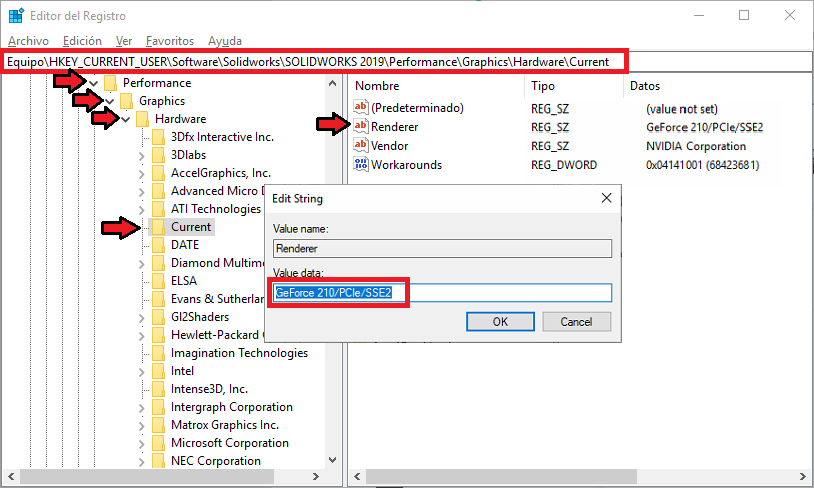Click the tree pane scroll down arrow
The height and width of the screenshot is (488, 814).
point(333,460)
